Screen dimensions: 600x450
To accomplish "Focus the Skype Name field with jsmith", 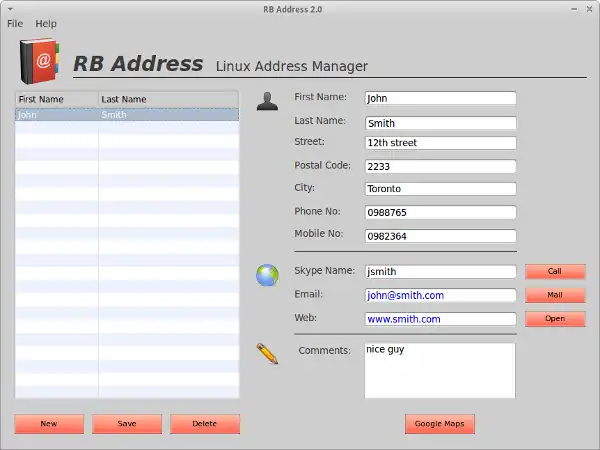I will click(440, 272).
